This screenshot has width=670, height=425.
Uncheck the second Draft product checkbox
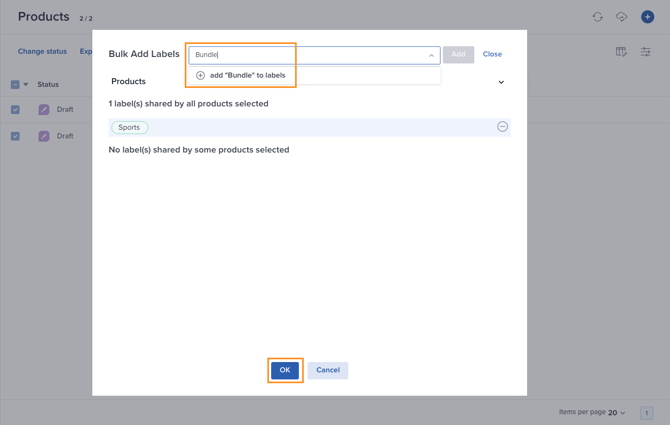[x=15, y=136]
